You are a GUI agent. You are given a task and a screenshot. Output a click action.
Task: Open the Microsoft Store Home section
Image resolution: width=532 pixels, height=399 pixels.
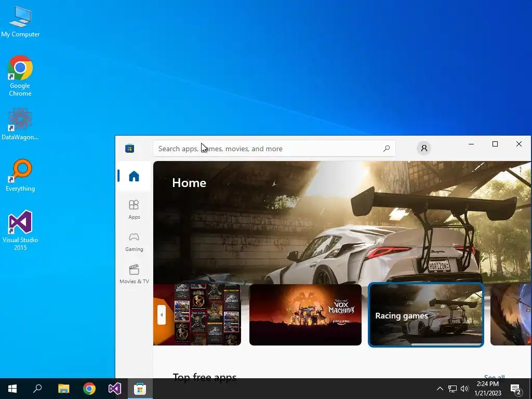point(134,176)
